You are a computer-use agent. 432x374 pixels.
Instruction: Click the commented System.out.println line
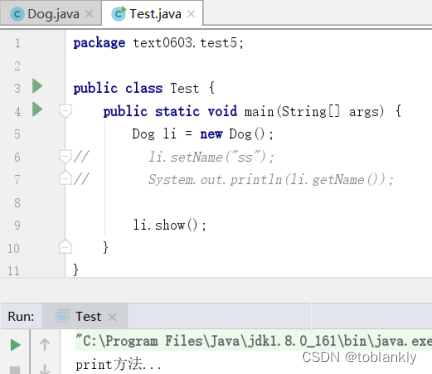[x=271, y=180]
